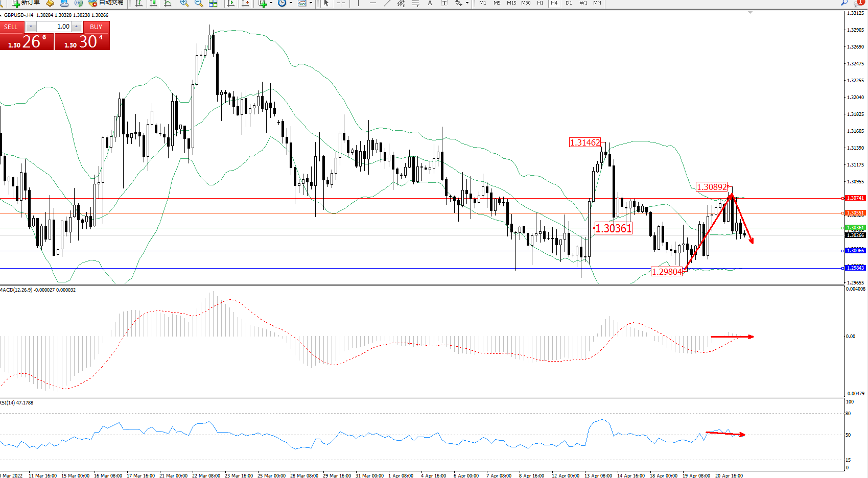This screenshot has width=868, height=478.
Task: Open the indicators list dropdown arrow
Action: 271,3
